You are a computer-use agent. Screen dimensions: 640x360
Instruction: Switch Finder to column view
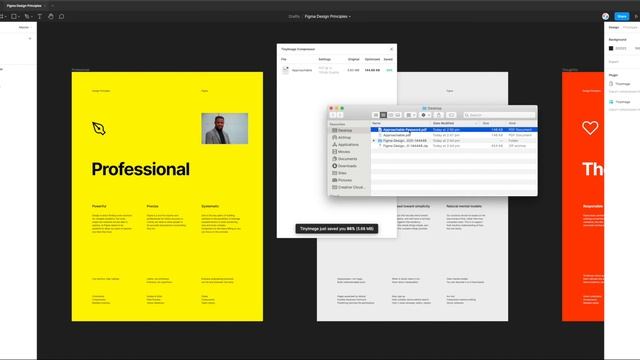[x=391, y=115]
